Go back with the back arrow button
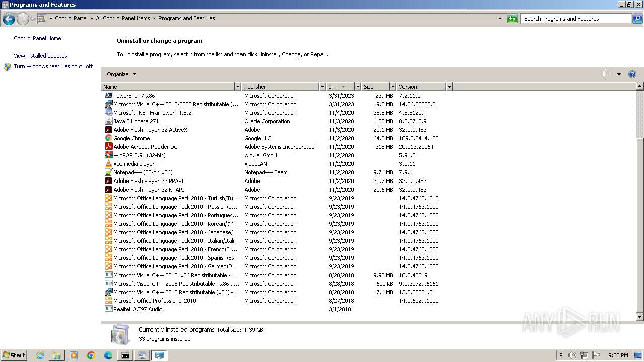Image resolution: width=644 pixels, height=362 pixels. pyautogui.click(x=9, y=19)
